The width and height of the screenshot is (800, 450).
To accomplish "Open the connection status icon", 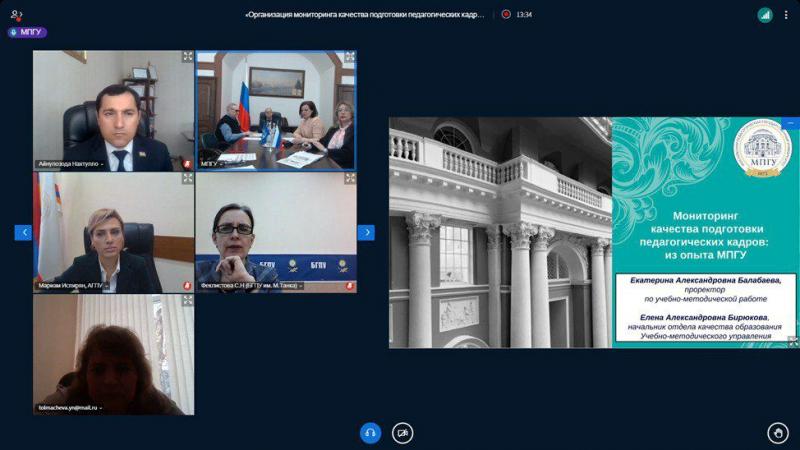I will pyautogui.click(x=764, y=15).
